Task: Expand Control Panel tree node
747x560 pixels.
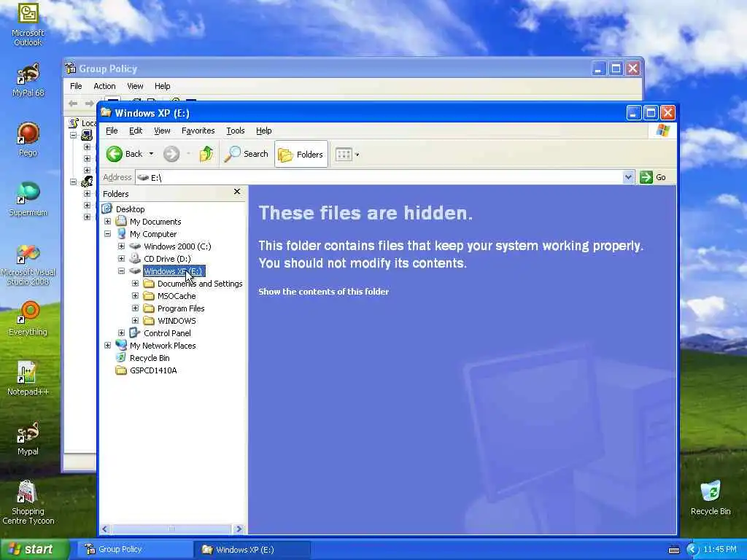Action: point(122,332)
